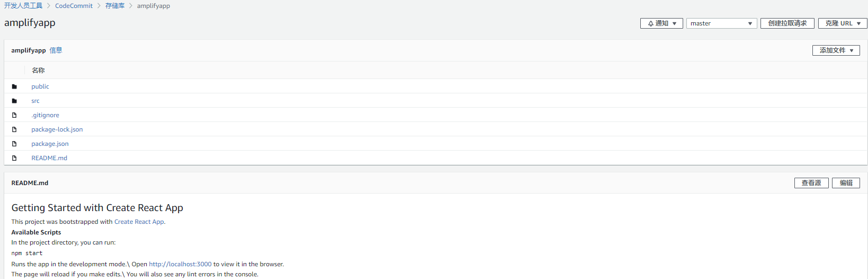Image resolution: width=868 pixels, height=279 pixels.
Task: Click the 查看源 button
Action: click(811, 183)
